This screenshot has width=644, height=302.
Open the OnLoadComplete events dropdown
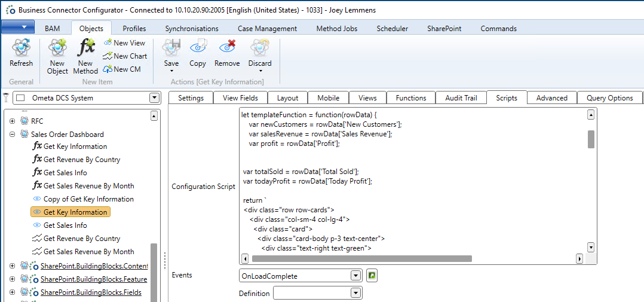[355, 276]
